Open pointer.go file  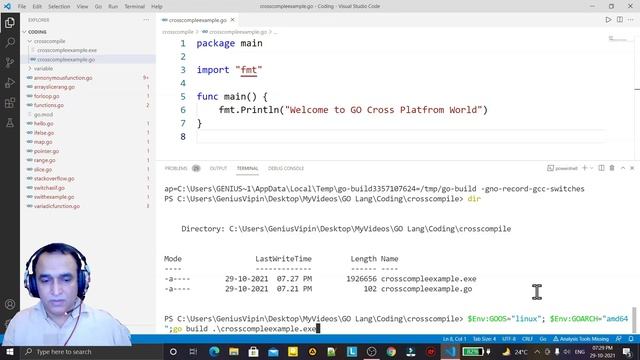click(x=47, y=151)
